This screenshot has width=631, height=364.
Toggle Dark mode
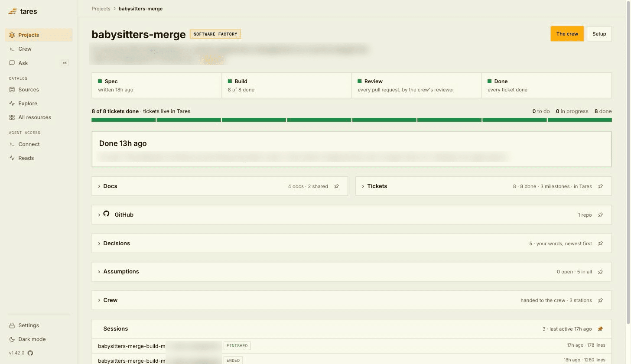[39, 339]
